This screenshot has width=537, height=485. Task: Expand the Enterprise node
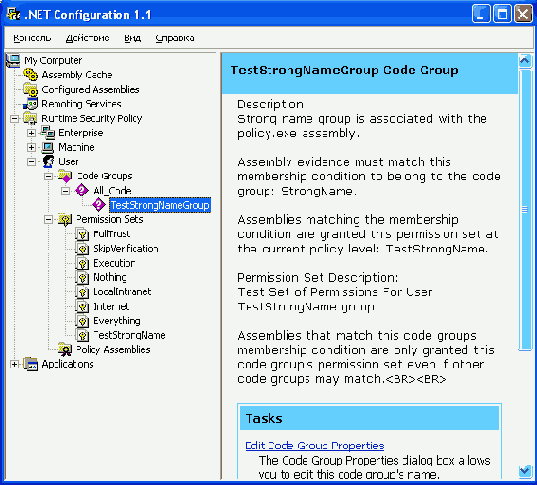pyautogui.click(x=31, y=133)
